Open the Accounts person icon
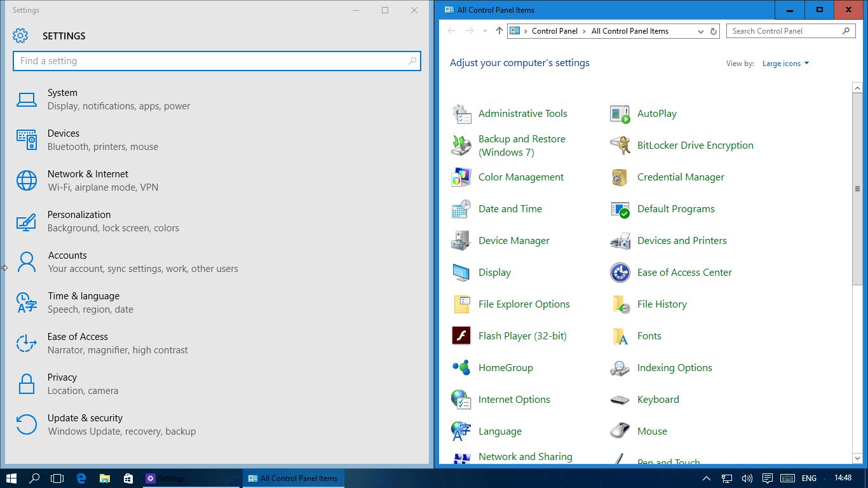 27,262
